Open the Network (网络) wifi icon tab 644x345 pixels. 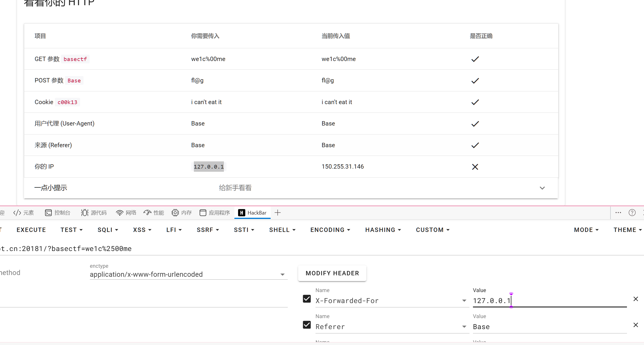(x=126, y=213)
